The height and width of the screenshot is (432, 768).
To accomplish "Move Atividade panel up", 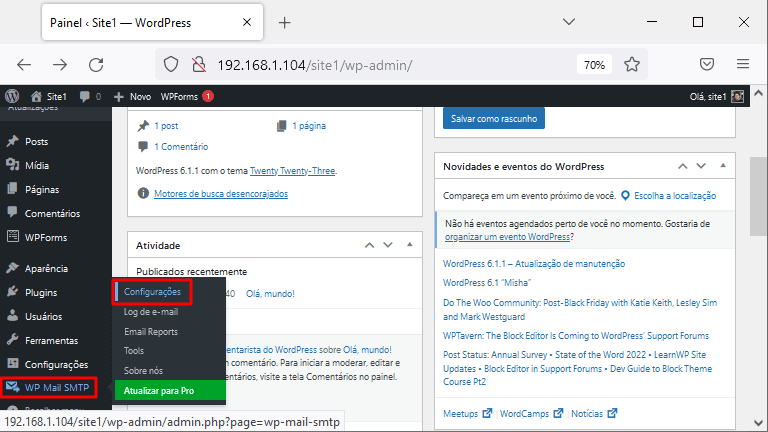I will [x=369, y=245].
